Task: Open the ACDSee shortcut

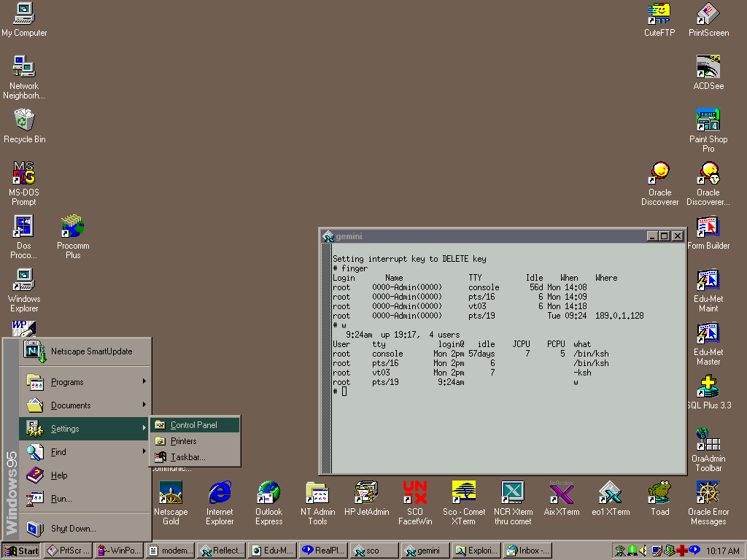Action: coord(708,72)
